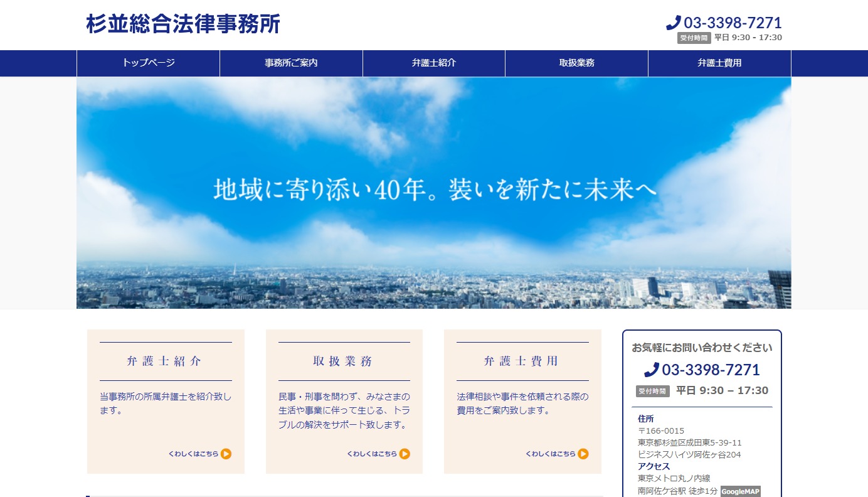Click the 杉並総合法律事務所 site title
The image size is (868, 497).
[183, 24]
